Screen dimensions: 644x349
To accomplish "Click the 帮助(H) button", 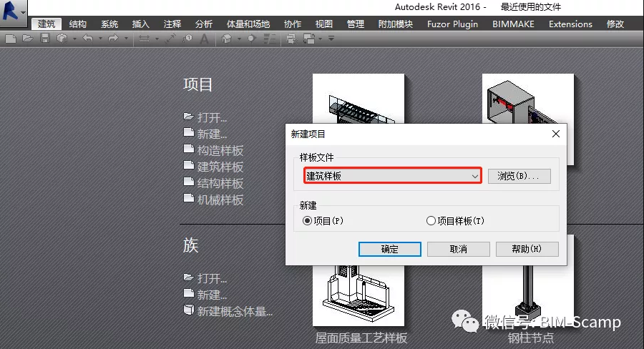I will click(x=527, y=249).
